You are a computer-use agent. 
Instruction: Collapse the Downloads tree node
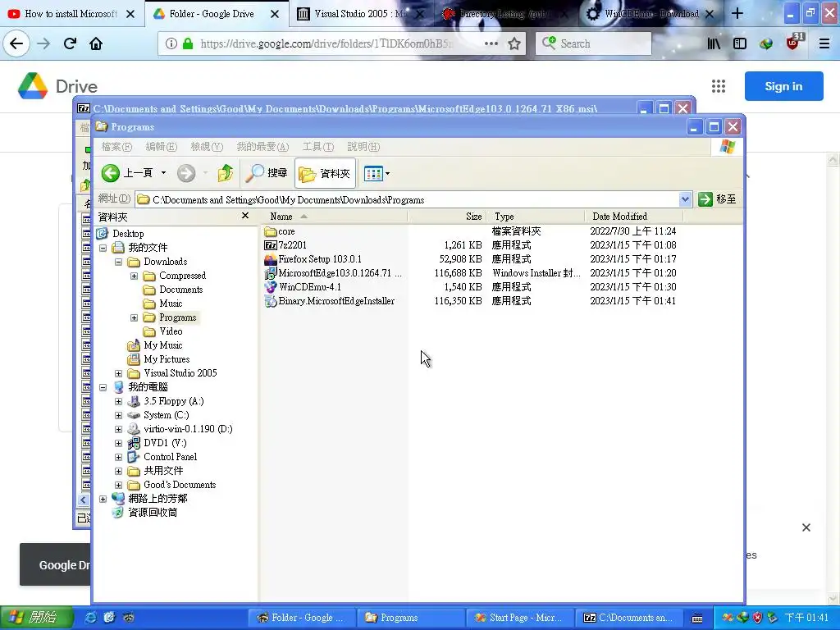pos(118,262)
